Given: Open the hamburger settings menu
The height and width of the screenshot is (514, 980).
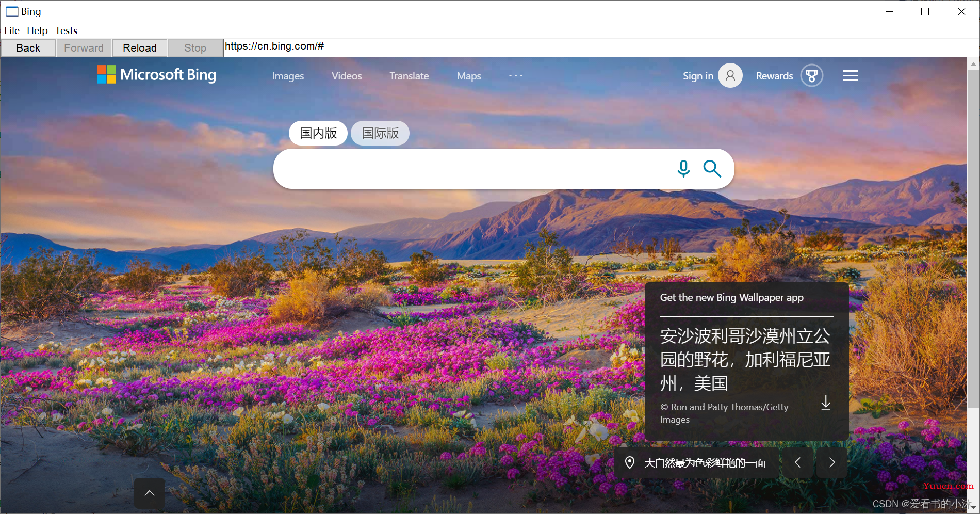Looking at the screenshot, I should [851, 76].
